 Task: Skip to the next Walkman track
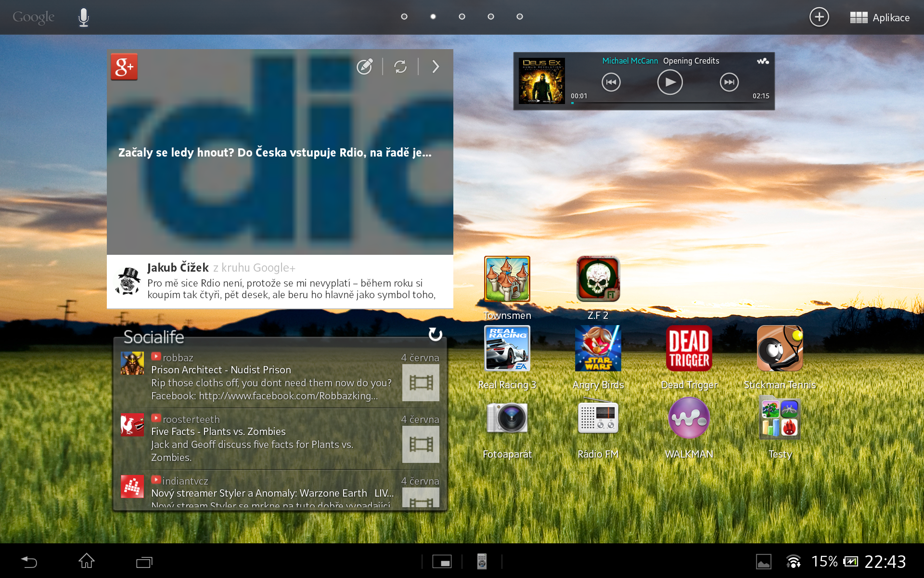pos(729,82)
